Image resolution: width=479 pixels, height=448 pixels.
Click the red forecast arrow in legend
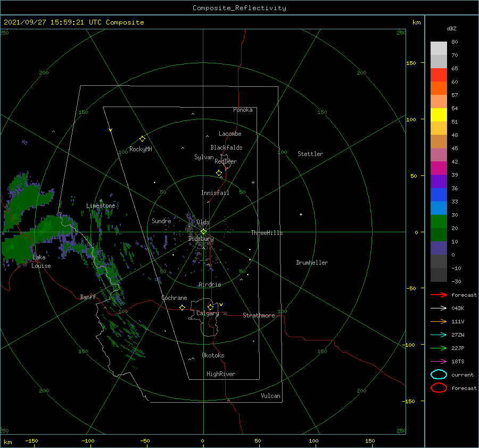click(439, 295)
